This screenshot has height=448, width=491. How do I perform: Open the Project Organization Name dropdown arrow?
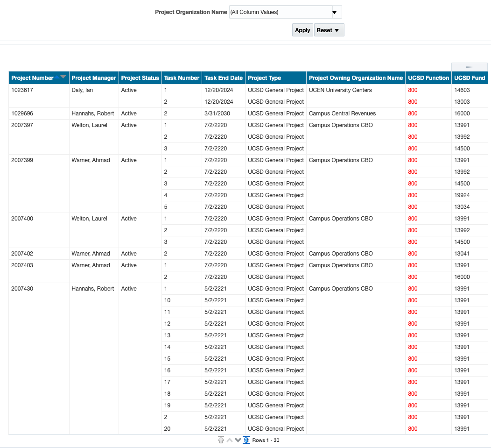[335, 12]
